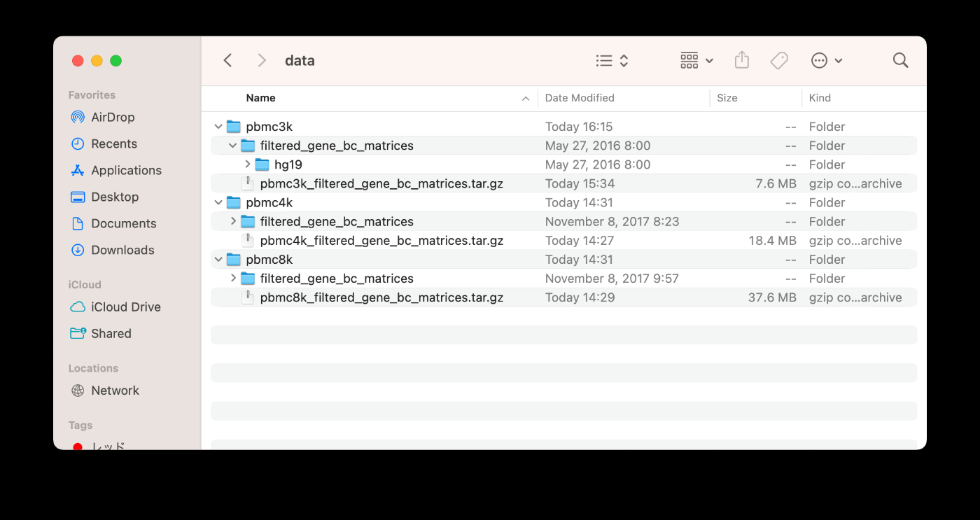
Task: Click the Locations sidebar section heading
Action: tap(93, 368)
